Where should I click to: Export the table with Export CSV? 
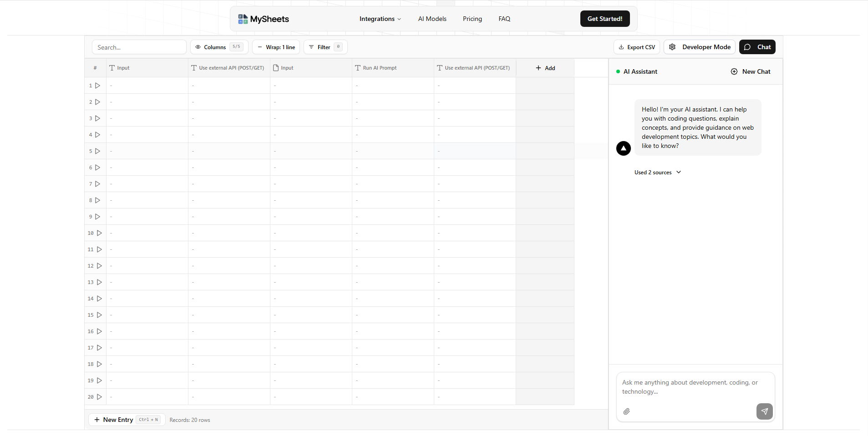point(636,47)
